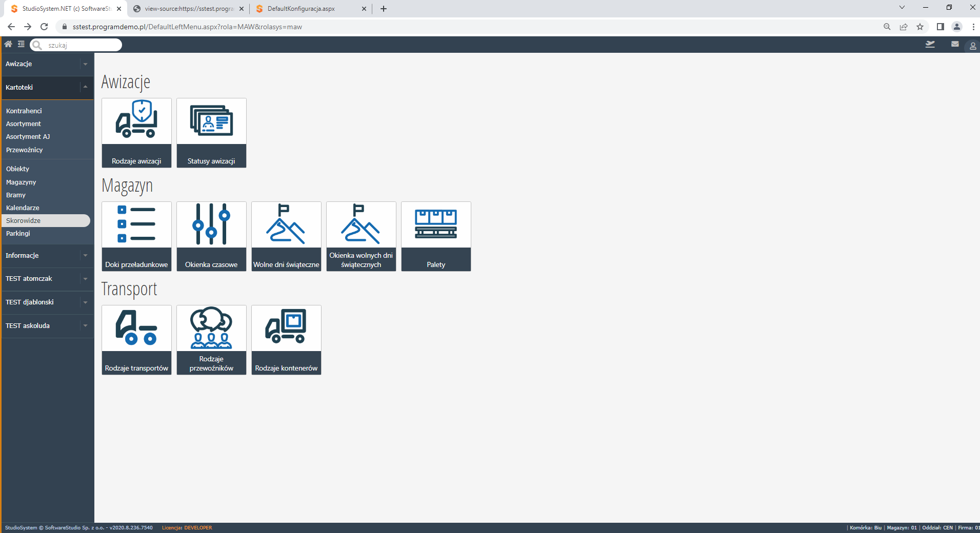980x533 pixels.
Task: Select Kalendarze in the sidebar
Action: [23, 208]
